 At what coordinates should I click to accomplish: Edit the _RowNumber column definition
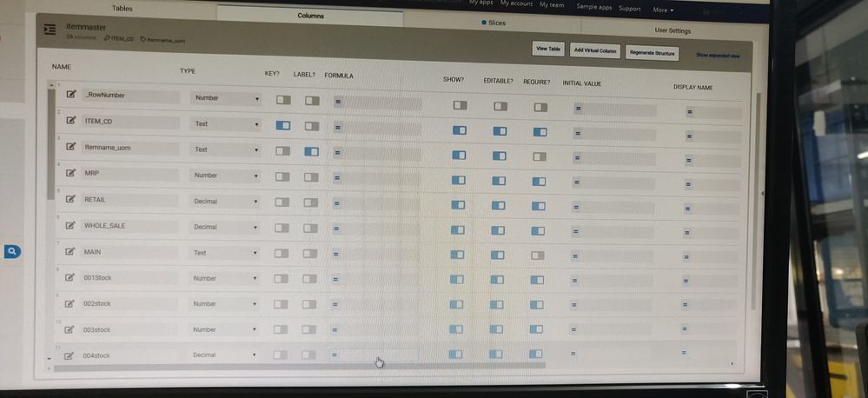71,94
